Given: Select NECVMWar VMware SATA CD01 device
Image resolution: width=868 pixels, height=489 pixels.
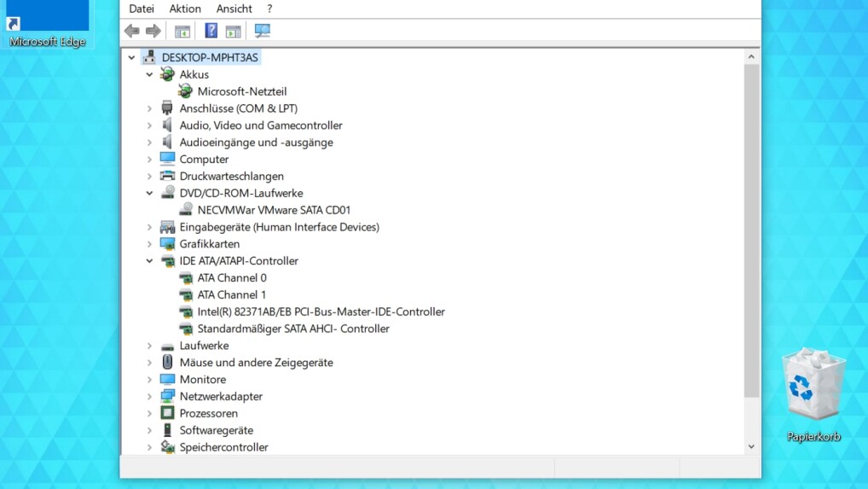Looking at the screenshot, I should [x=274, y=210].
